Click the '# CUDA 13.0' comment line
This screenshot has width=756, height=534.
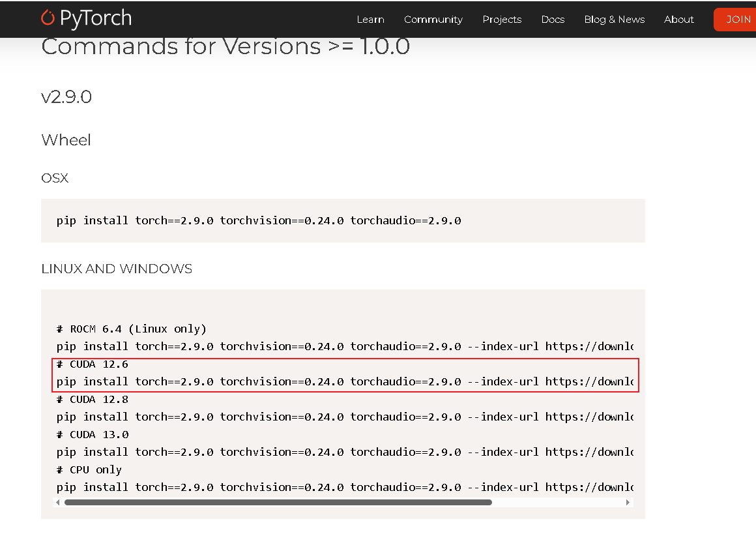point(93,435)
